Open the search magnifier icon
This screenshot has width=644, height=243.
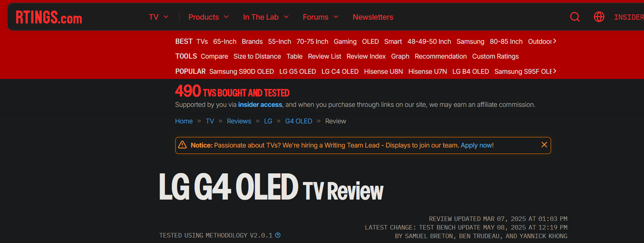[x=575, y=17]
